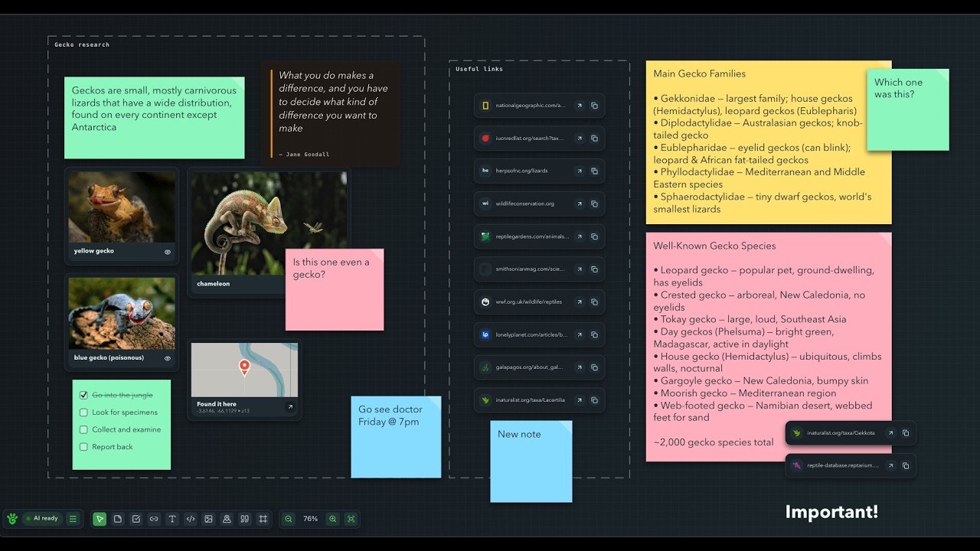The width and height of the screenshot is (980, 551).
Task: Click the green gecko app logo
Action: pos(12,519)
